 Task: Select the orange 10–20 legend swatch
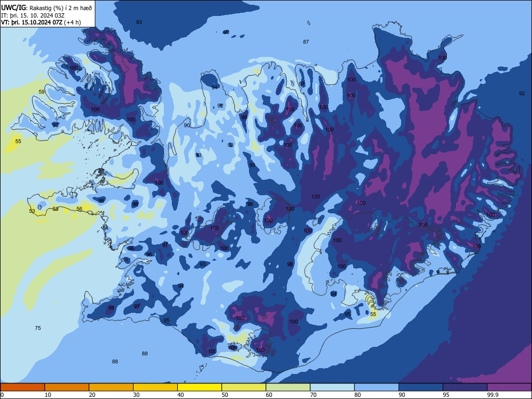(x=67, y=387)
